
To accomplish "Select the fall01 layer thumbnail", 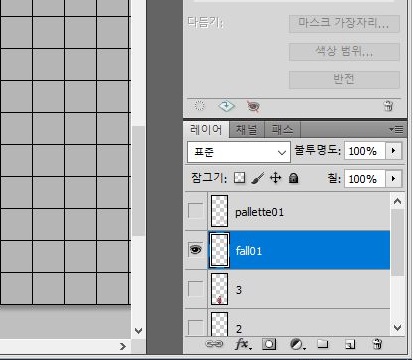I will point(220,250).
